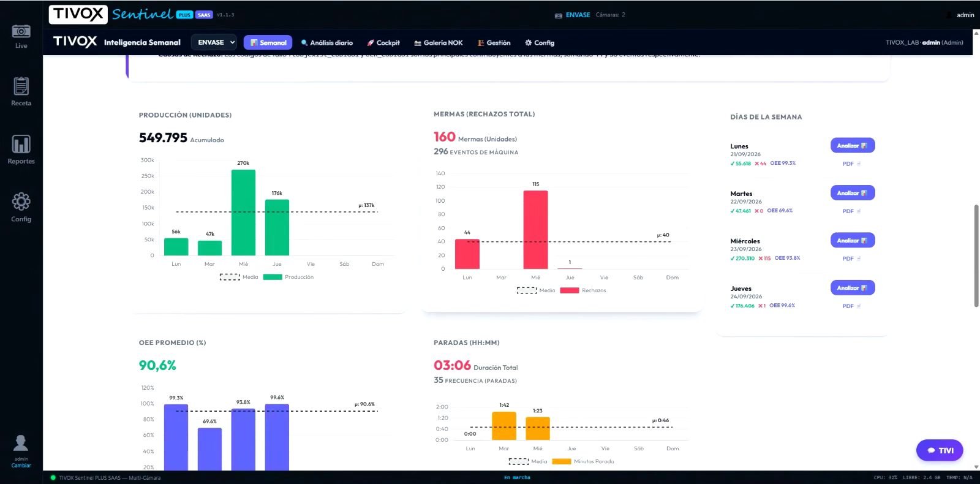Download PDF for Lunes
The width and height of the screenshot is (980, 484).
coord(851,164)
